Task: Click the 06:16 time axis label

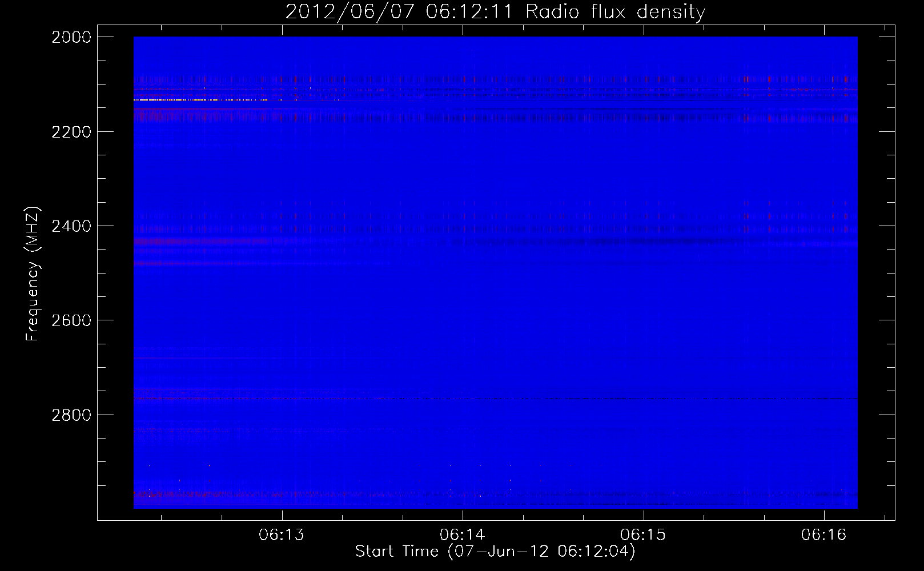Action: (824, 535)
